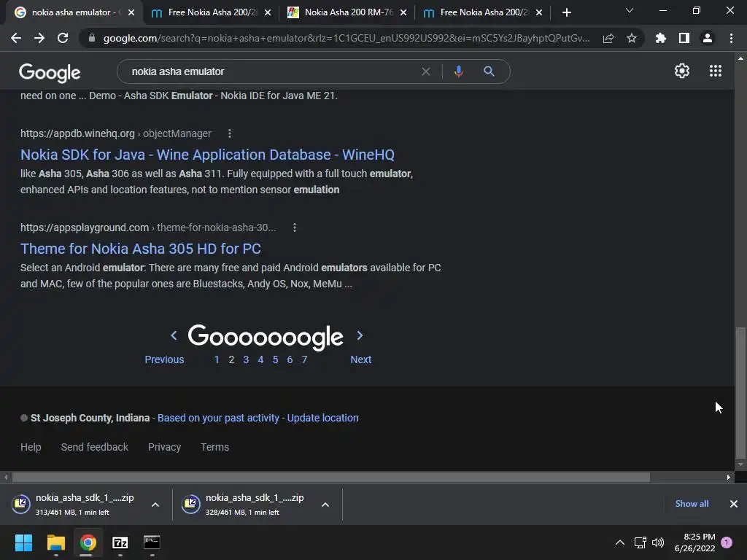The image size is (747, 560).
Task: Go back to the previous page in Chrome
Action: (16, 38)
